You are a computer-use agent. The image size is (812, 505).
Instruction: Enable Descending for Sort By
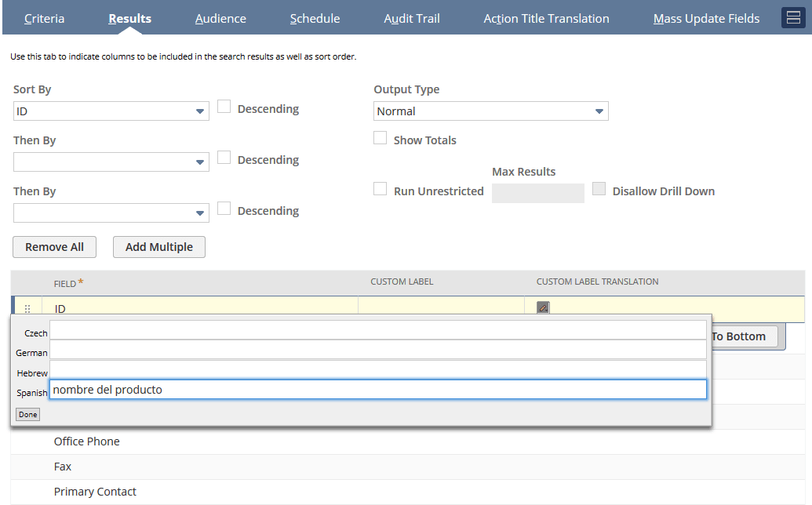click(224, 107)
